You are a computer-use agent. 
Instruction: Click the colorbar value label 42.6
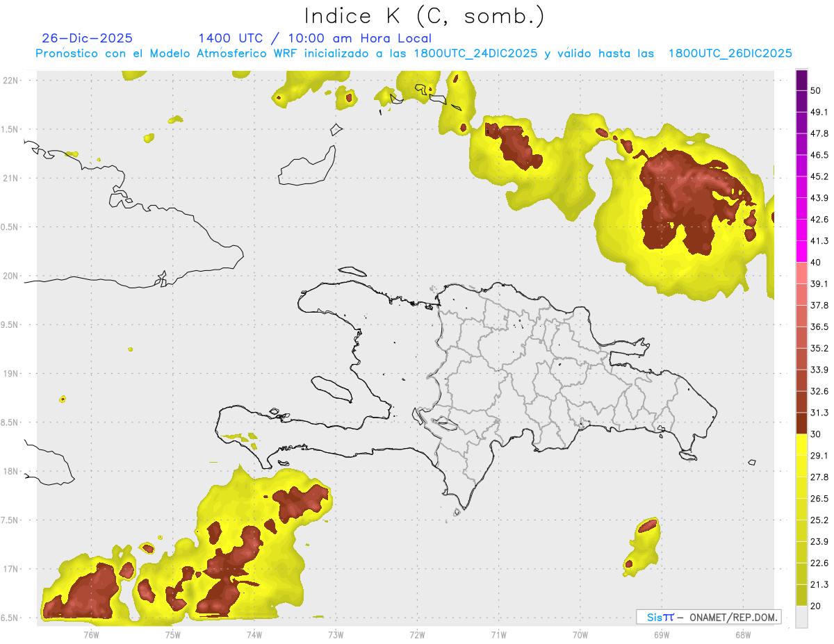coord(819,220)
